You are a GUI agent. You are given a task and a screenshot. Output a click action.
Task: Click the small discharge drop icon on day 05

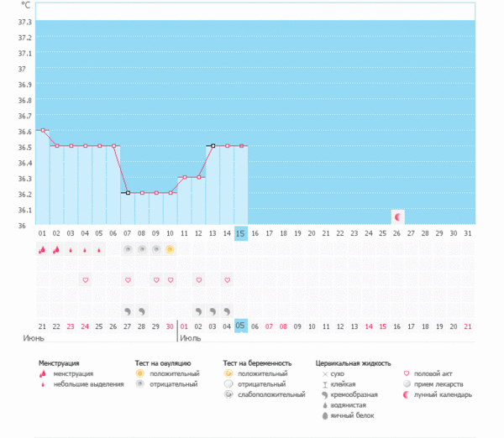[x=99, y=249]
